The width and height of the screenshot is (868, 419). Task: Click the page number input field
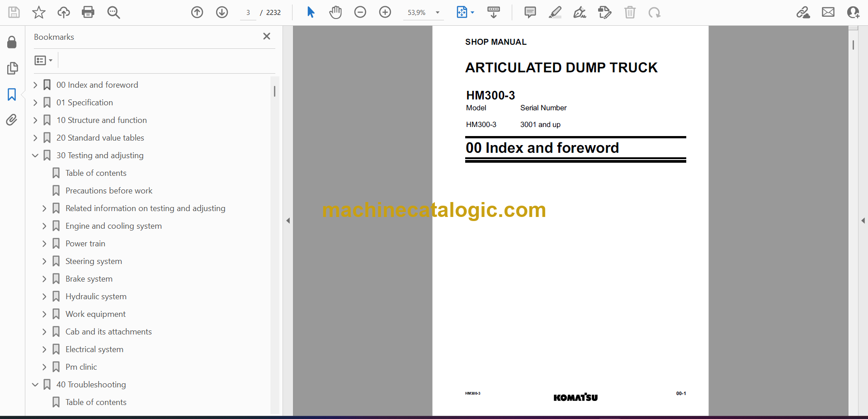point(248,13)
